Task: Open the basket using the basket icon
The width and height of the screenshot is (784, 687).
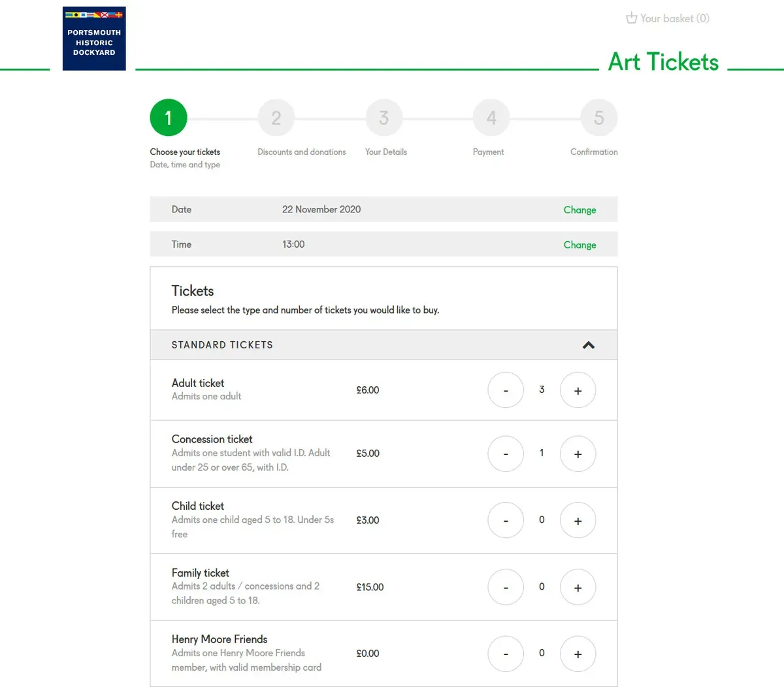Action: tap(631, 18)
